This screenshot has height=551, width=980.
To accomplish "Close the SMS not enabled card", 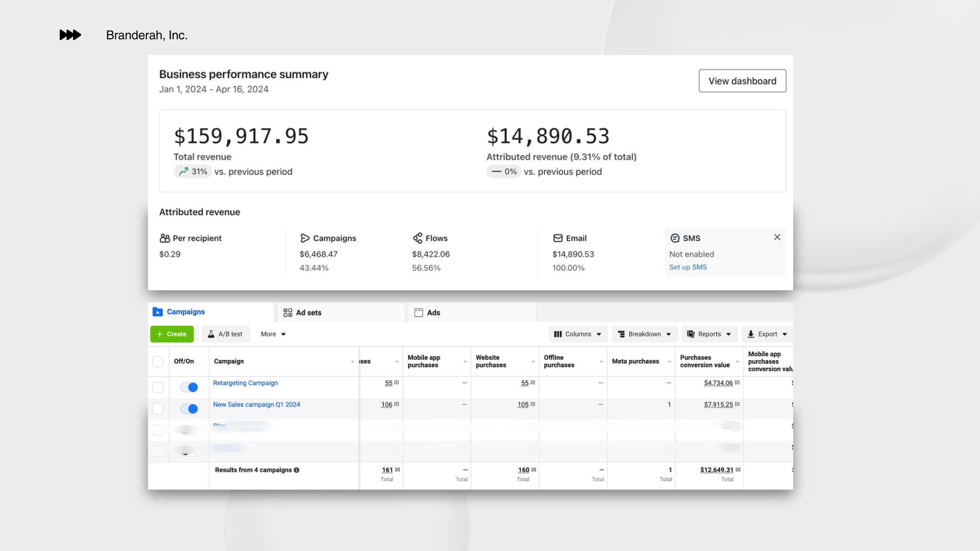I will [777, 237].
